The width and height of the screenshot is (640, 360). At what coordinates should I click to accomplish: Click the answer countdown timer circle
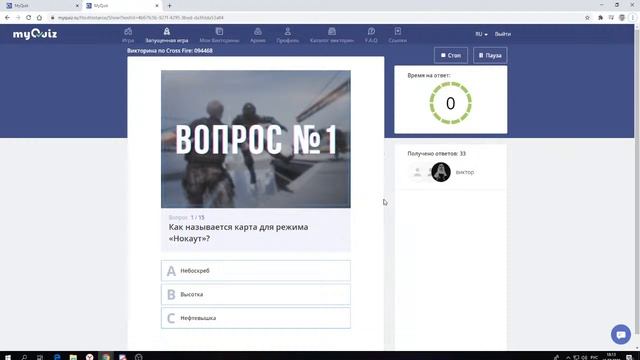[451, 103]
